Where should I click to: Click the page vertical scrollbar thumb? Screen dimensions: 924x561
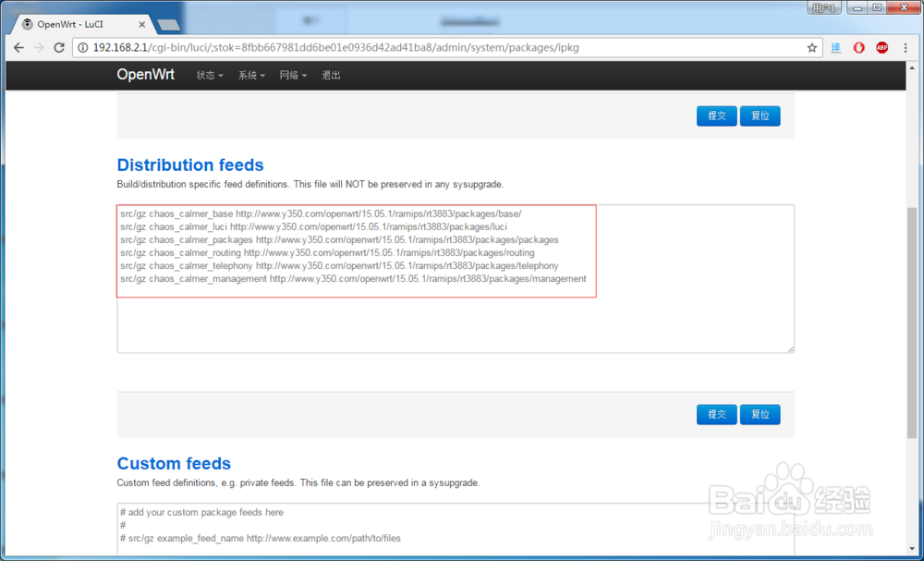click(x=912, y=323)
